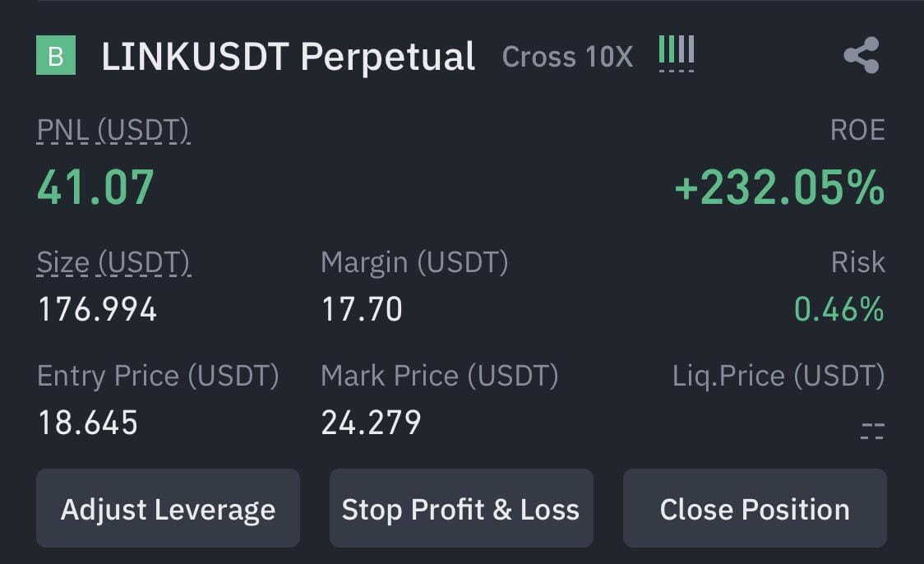924x564 pixels.
Task: Tap the 41.07 PNL value
Action: [95, 188]
